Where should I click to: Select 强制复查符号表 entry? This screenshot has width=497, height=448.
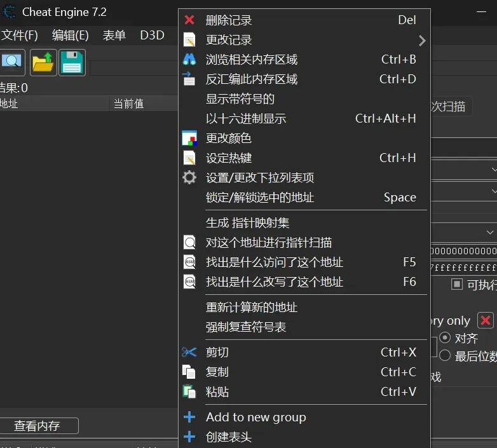304,327
